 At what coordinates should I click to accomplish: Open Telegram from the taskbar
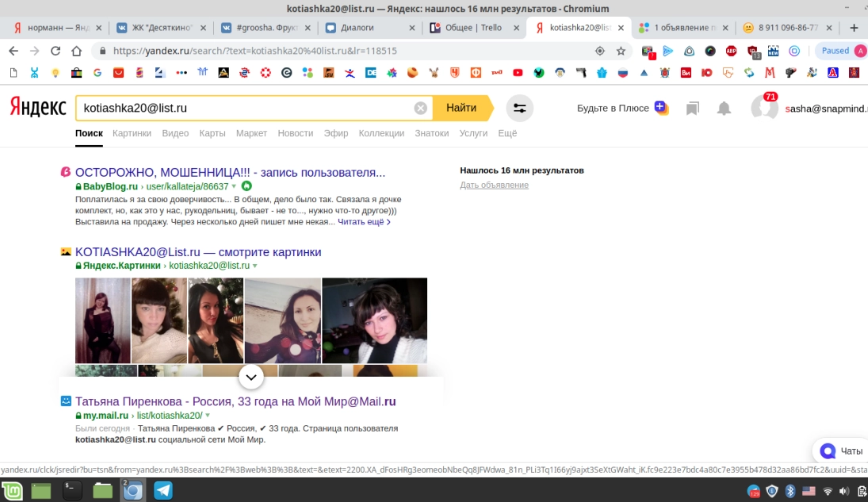(163, 491)
